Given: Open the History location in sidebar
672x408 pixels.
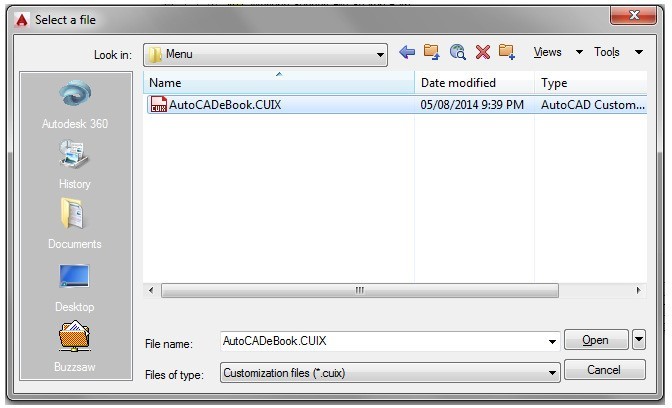Looking at the screenshot, I should click(x=75, y=165).
